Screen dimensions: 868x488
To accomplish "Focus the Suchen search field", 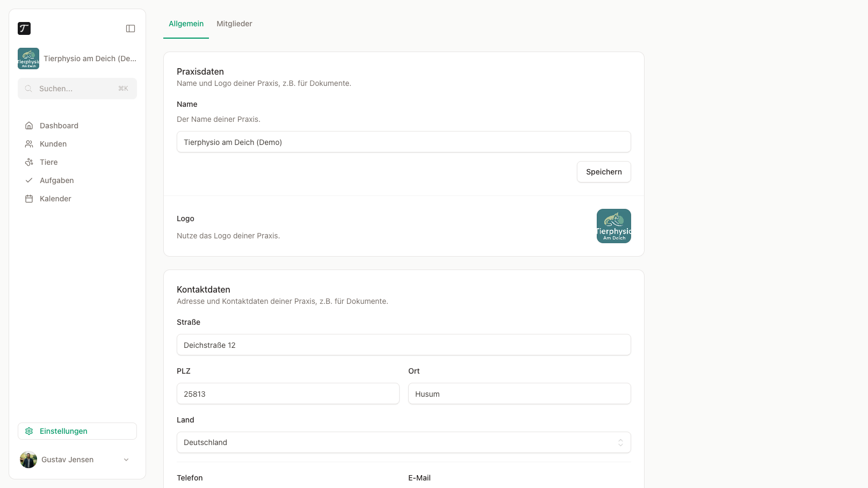I will tap(77, 89).
